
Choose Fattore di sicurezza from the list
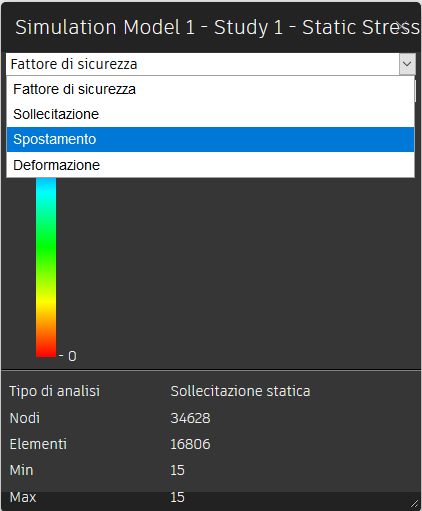[x=210, y=89]
